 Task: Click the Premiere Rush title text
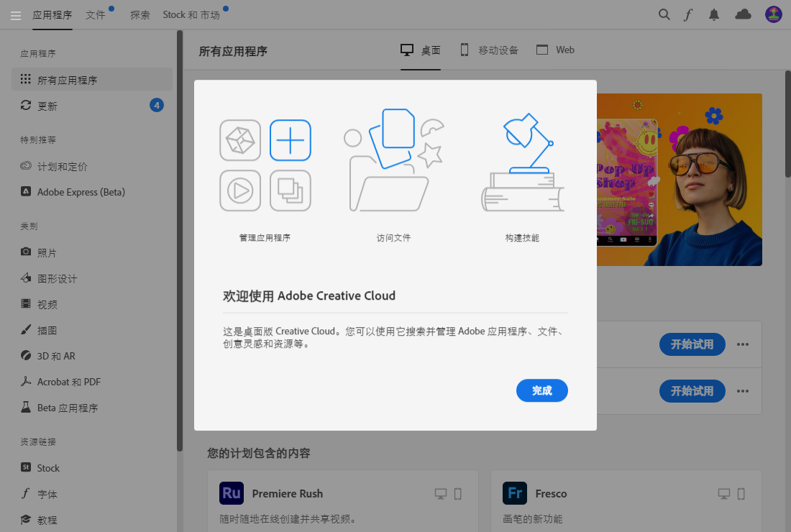point(288,494)
